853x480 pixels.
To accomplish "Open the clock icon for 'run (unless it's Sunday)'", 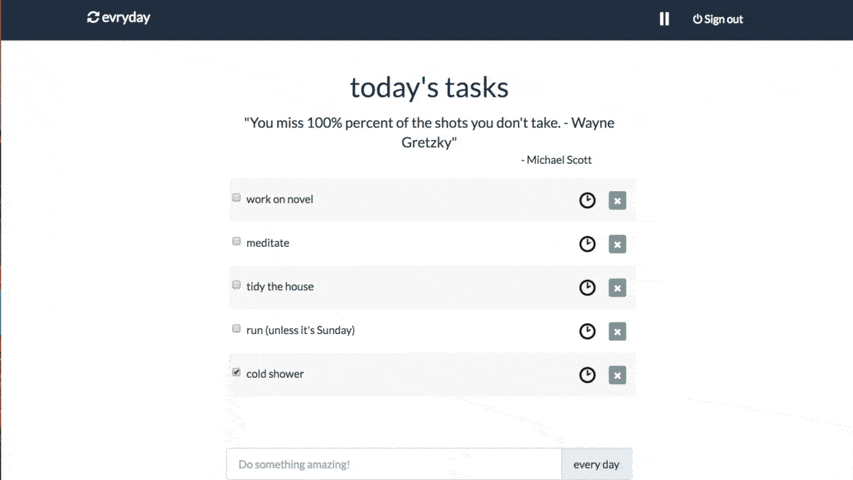I will coord(587,331).
